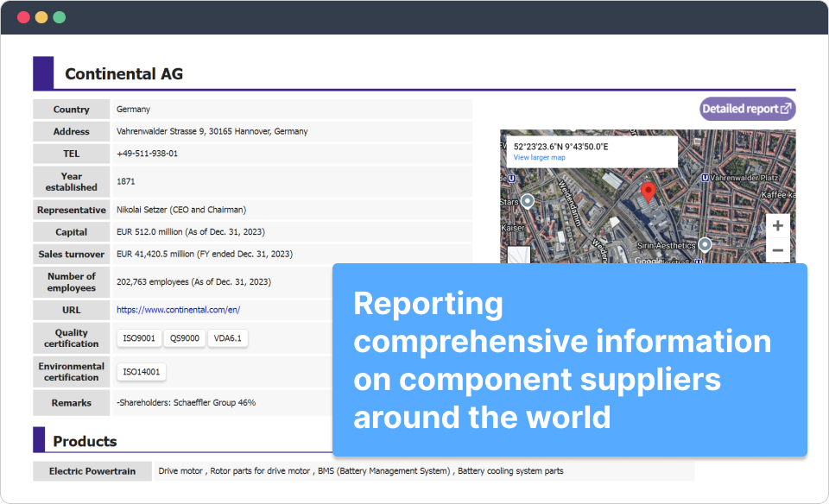Screen dimensions: 829x504
Task: Switch map layer via bottom-left thumbnail
Action: point(518,255)
